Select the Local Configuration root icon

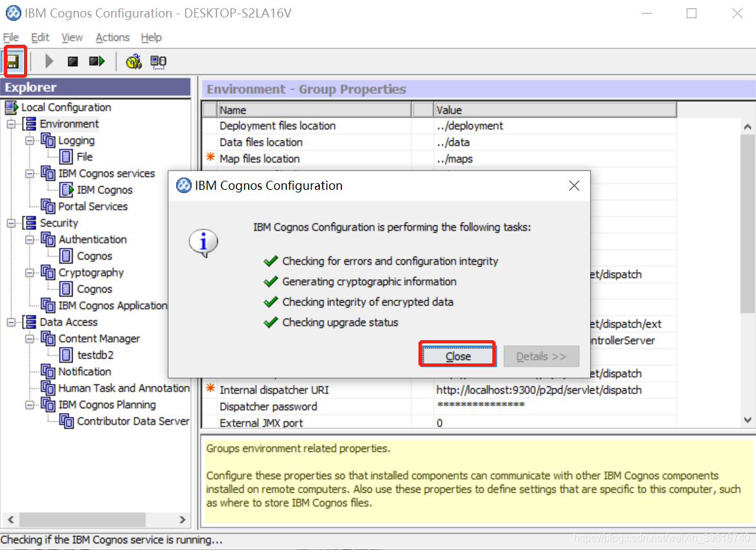12,108
